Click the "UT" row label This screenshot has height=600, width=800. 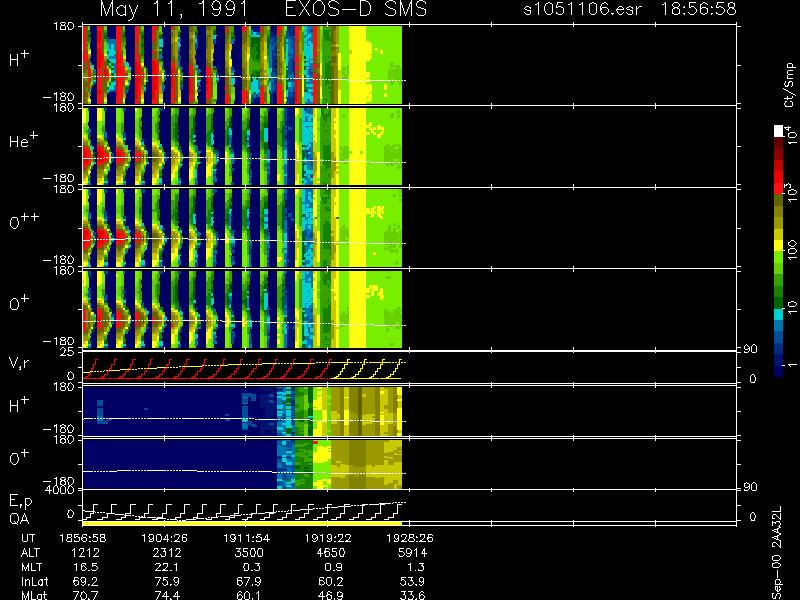pyautogui.click(x=28, y=538)
